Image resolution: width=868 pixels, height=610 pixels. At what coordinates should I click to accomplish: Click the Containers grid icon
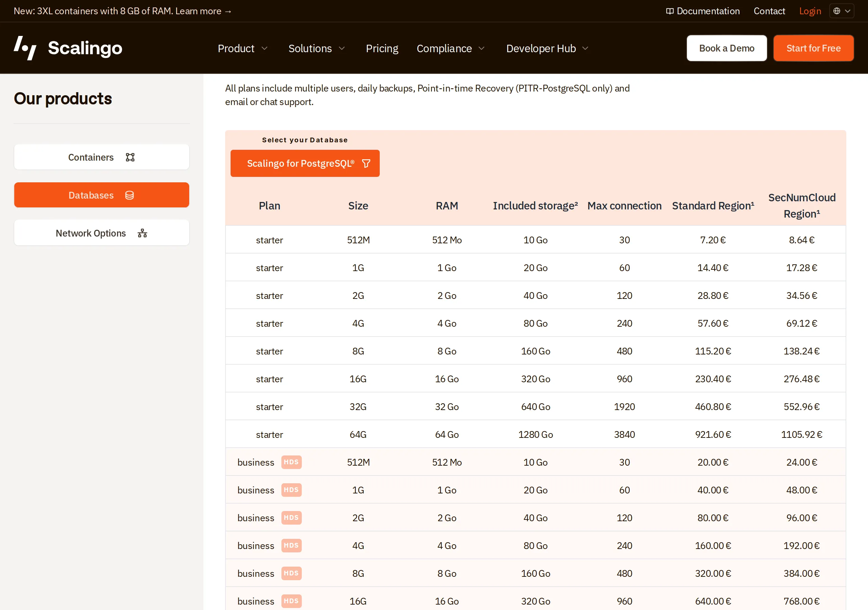click(130, 157)
